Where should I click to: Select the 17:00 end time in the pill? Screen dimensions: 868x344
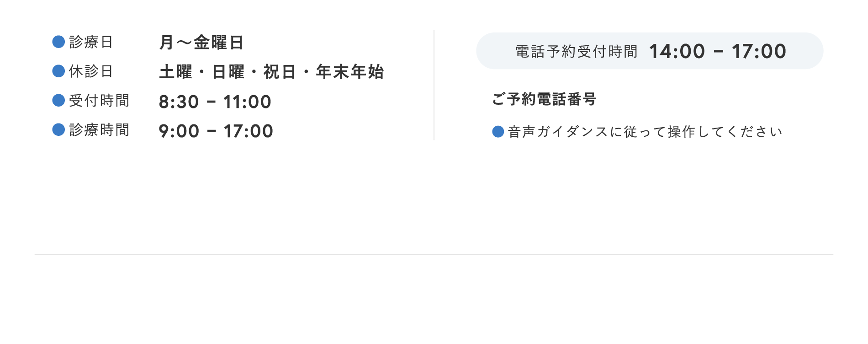point(759,51)
